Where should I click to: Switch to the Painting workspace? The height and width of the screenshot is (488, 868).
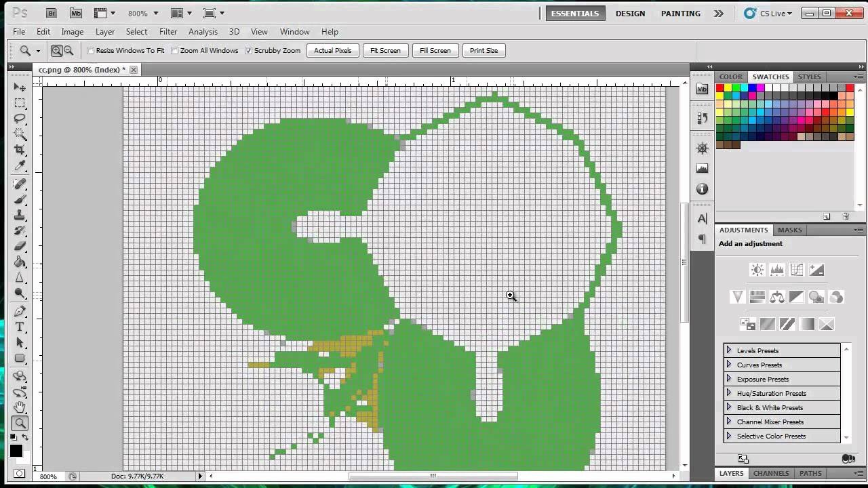681,14
